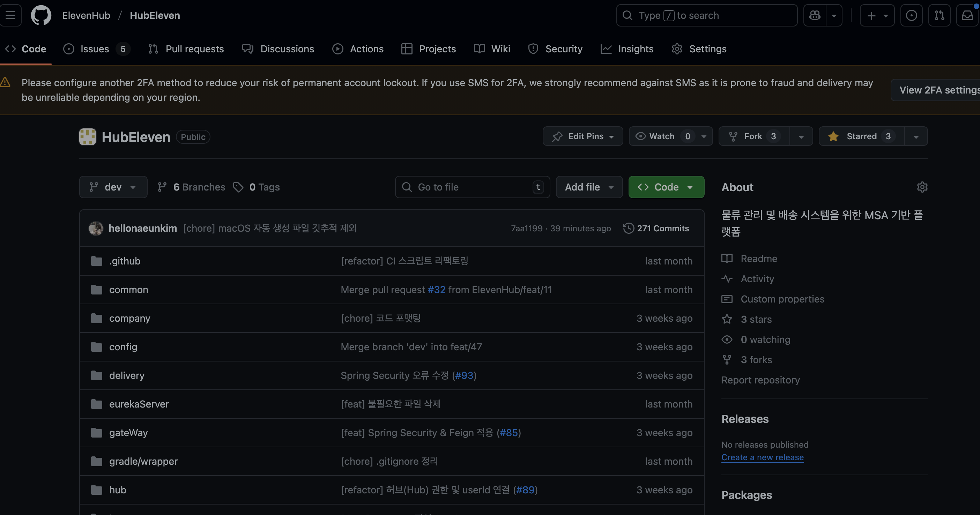Open pull requests icon in the header
980x515 pixels.
(939, 15)
